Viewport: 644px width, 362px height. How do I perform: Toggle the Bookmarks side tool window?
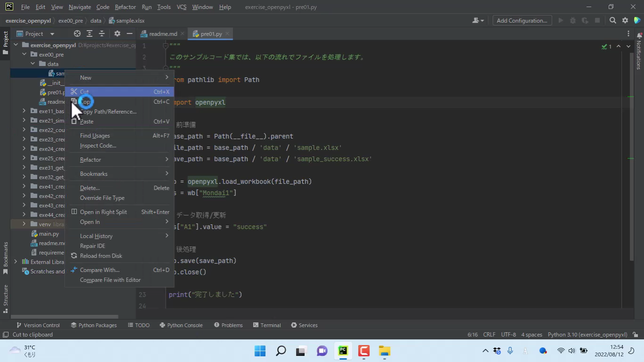click(6, 257)
